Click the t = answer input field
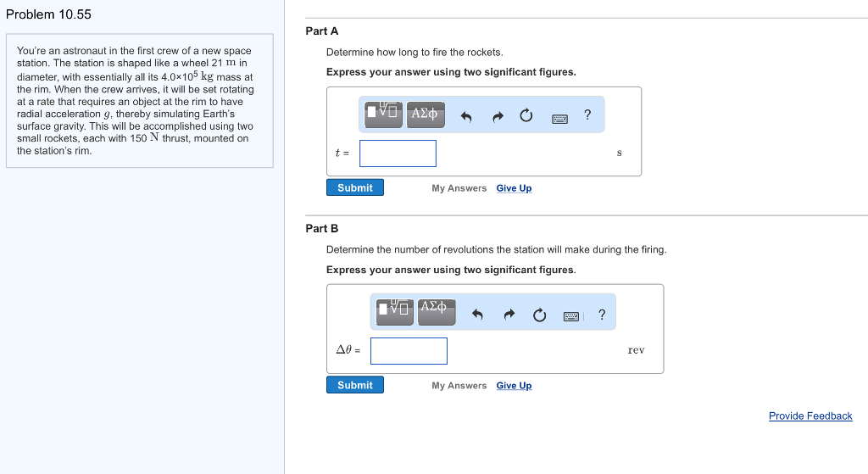 coord(398,153)
